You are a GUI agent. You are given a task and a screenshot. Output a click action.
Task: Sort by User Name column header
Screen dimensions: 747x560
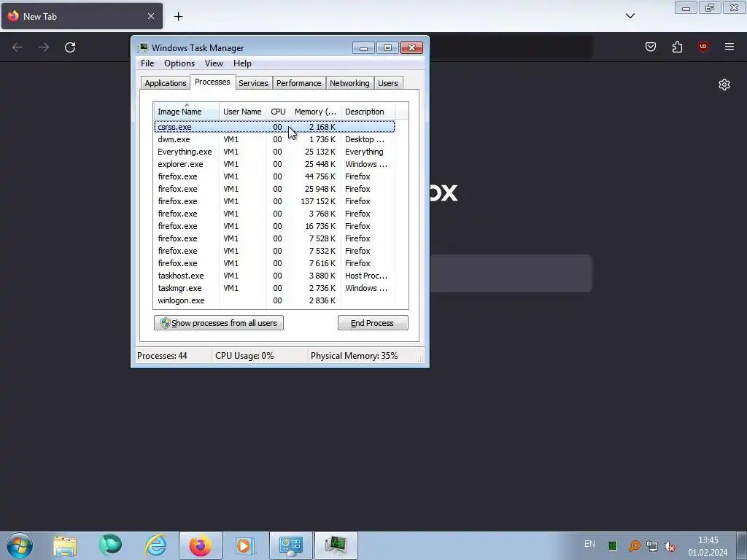click(x=242, y=112)
